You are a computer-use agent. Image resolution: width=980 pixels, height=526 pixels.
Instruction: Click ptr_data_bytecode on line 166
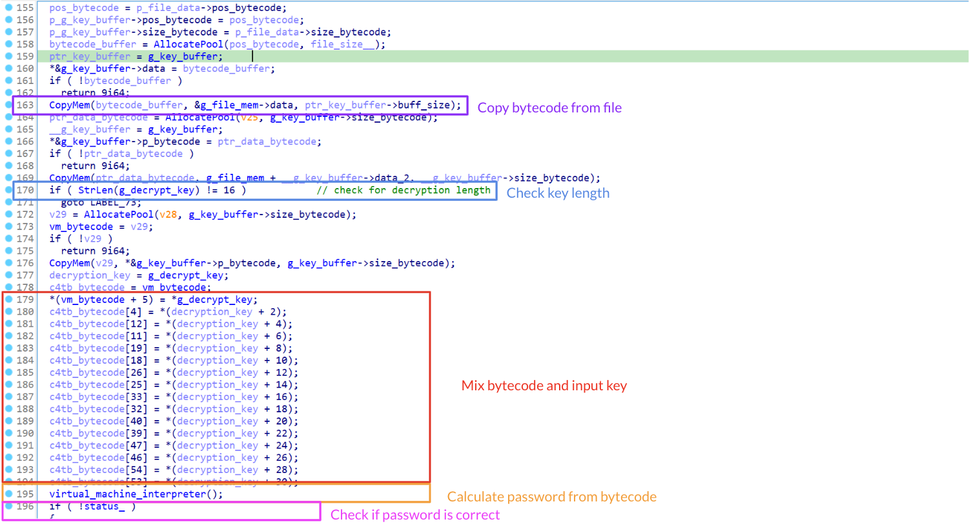coord(267,142)
